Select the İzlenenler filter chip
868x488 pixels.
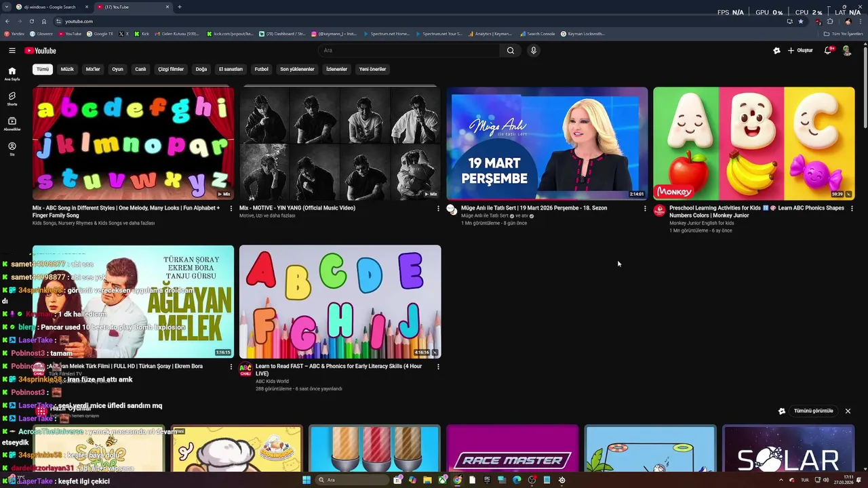(x=336, y=69)
